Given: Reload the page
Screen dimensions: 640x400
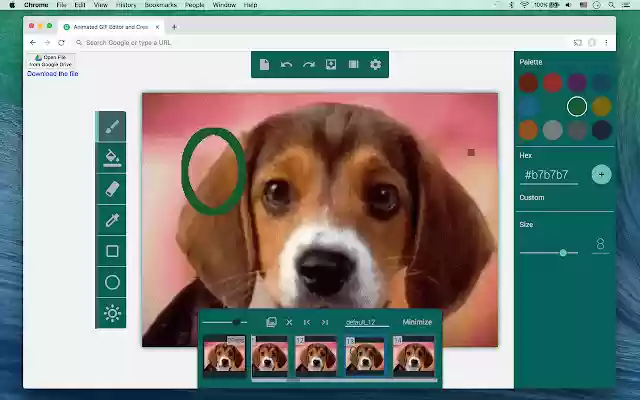Looking at the screenshot, I should point(61,42).
